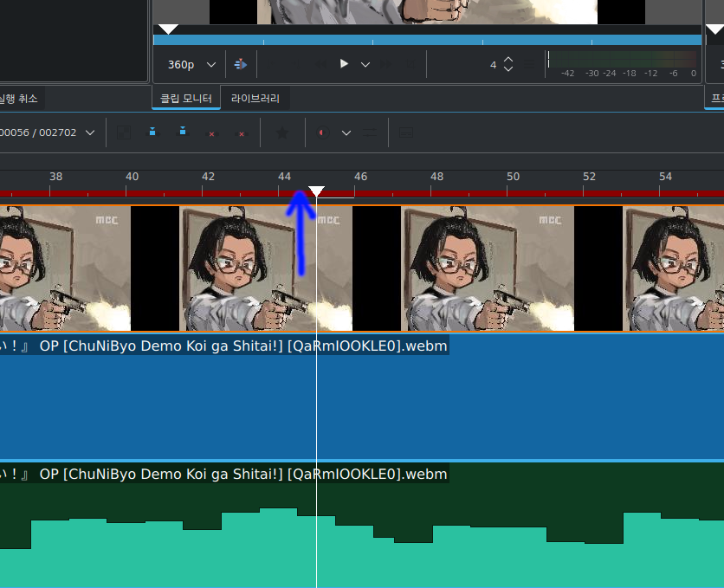Click the insert clip zone in timeline icon

pos(152,132)
